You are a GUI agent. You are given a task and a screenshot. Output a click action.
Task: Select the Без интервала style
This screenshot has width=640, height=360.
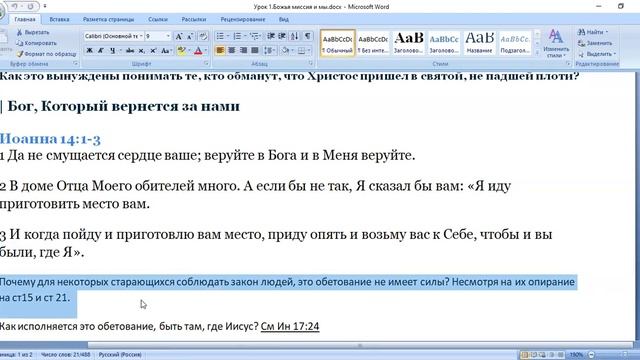(373, 43)
